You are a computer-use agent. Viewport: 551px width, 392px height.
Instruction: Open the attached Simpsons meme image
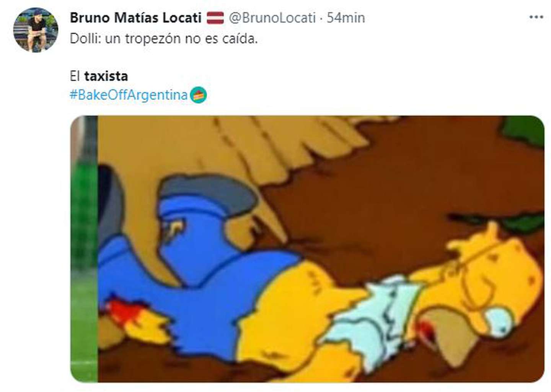click(307, 249)
